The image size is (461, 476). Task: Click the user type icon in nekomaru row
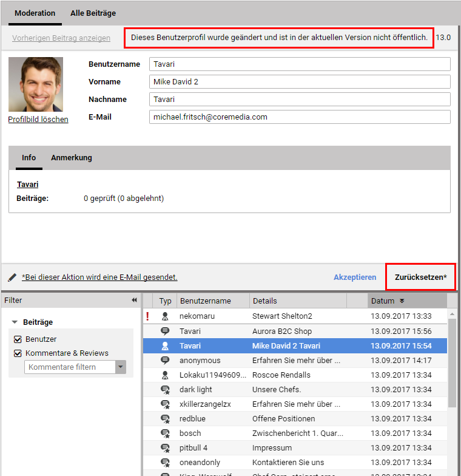point(165,316)
